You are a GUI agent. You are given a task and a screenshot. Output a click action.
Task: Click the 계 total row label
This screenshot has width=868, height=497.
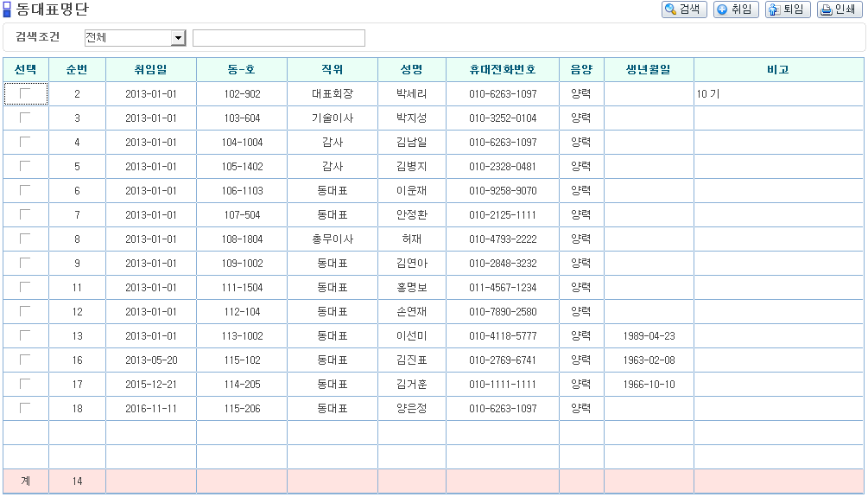[x=25, y=481]
